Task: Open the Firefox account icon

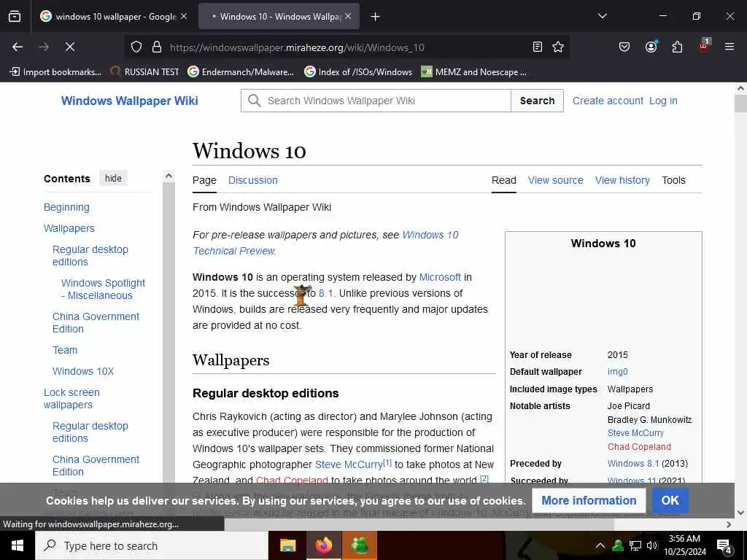Action: (x=651, y=47)
